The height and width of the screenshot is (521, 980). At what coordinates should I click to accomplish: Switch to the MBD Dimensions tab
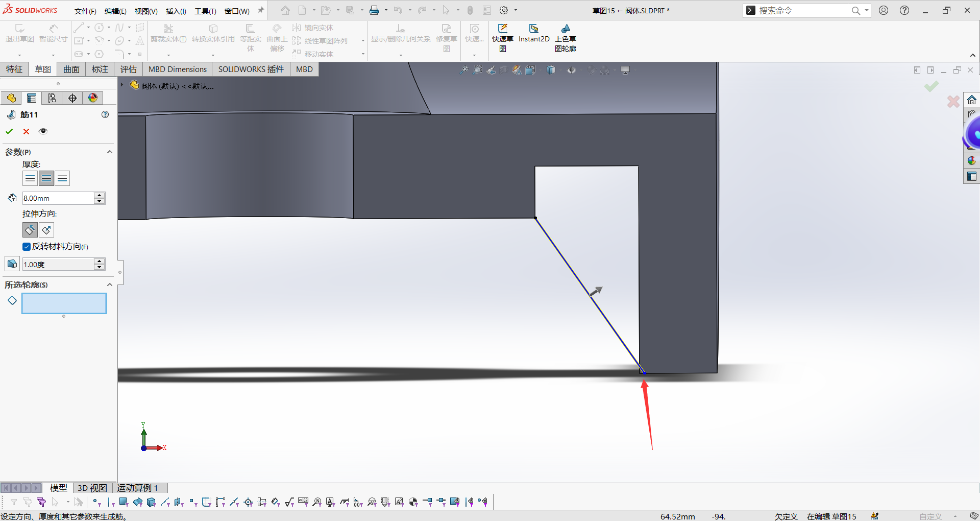point(178,69)
